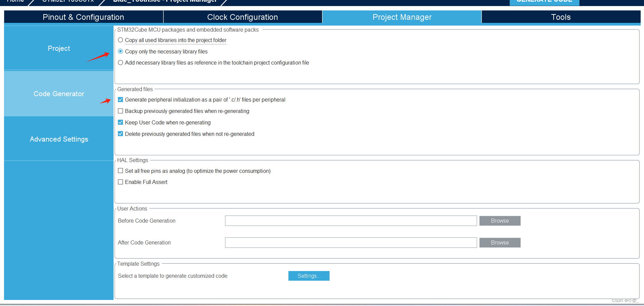Enable Backup previously generated files
Viewport: 644px width, 306px height.
121,111
